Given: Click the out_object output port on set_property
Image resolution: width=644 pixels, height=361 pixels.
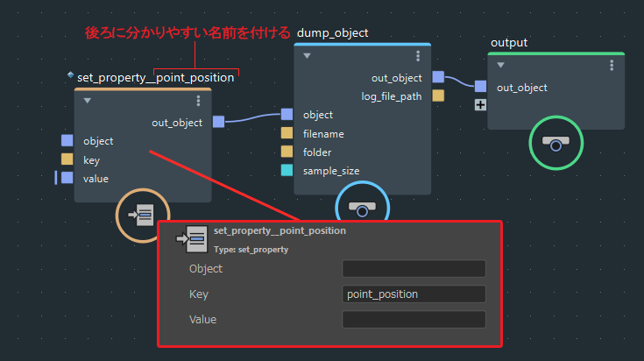Looking at the screenshot, I should 218,123.
